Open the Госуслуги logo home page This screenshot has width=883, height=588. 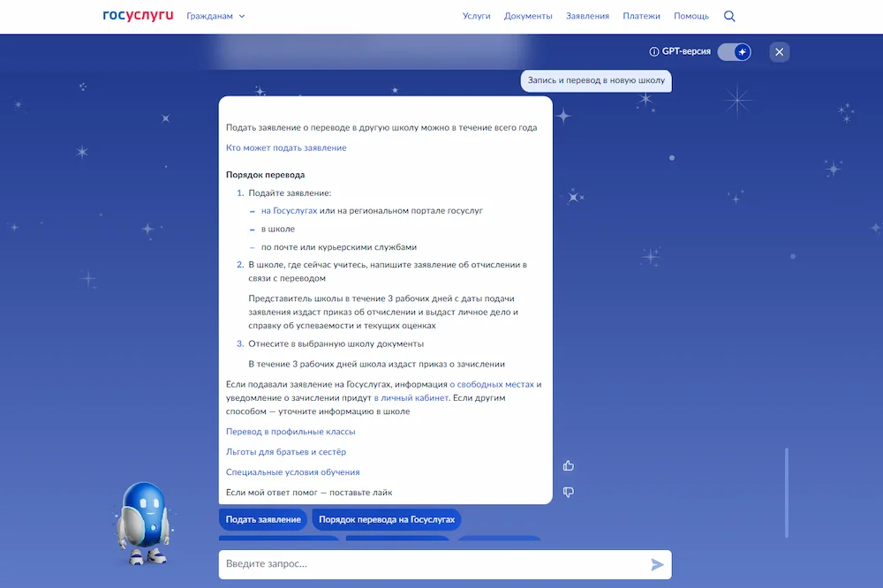[x=138, y=16]
